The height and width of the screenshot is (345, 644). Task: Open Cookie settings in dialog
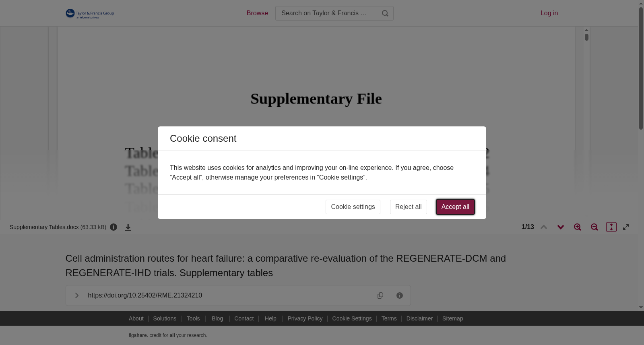pos(353,207)
